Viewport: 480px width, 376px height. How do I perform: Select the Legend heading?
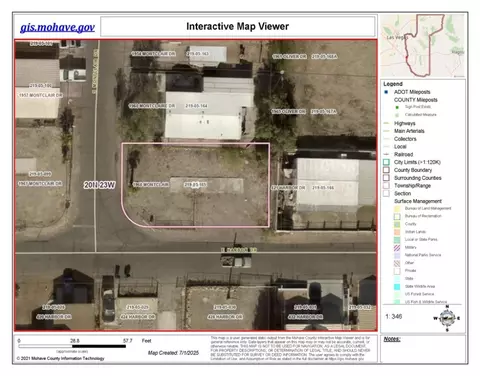pos(393,84)
